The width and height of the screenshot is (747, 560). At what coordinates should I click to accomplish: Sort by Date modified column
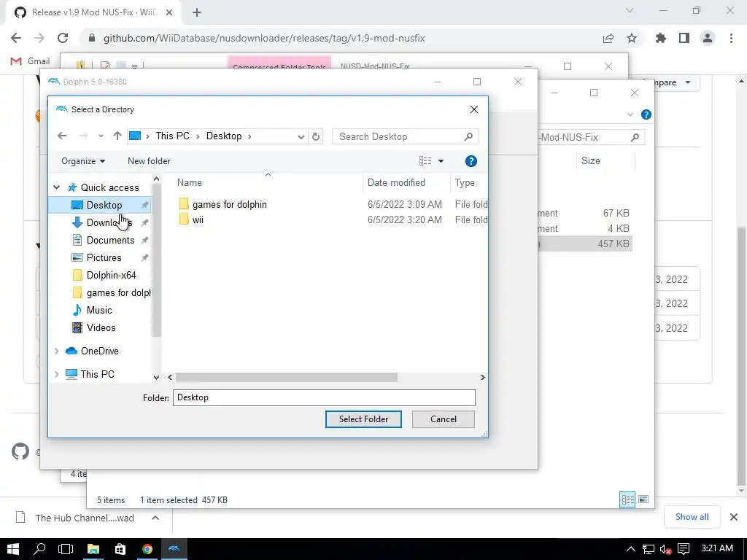click(x=396, y=182)
